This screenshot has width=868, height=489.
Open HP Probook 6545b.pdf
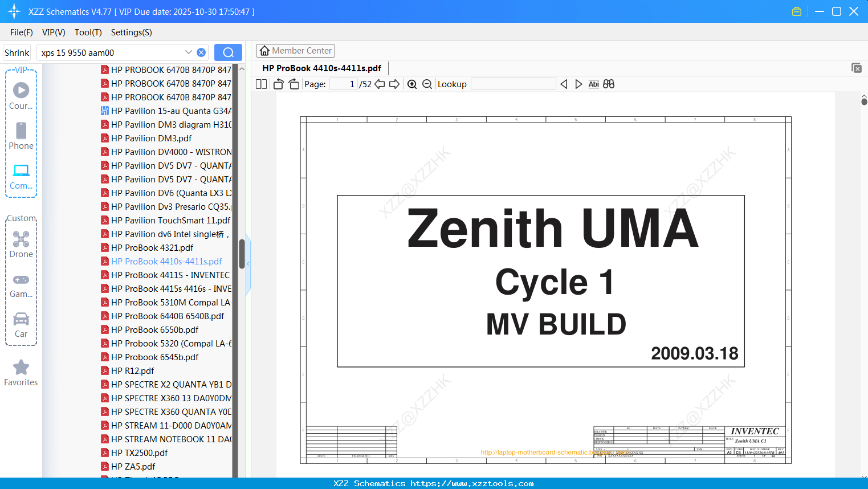point(149,357)
